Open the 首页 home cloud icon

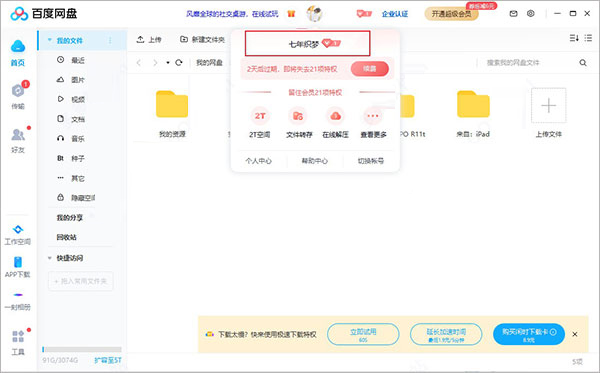pos(18,46)
